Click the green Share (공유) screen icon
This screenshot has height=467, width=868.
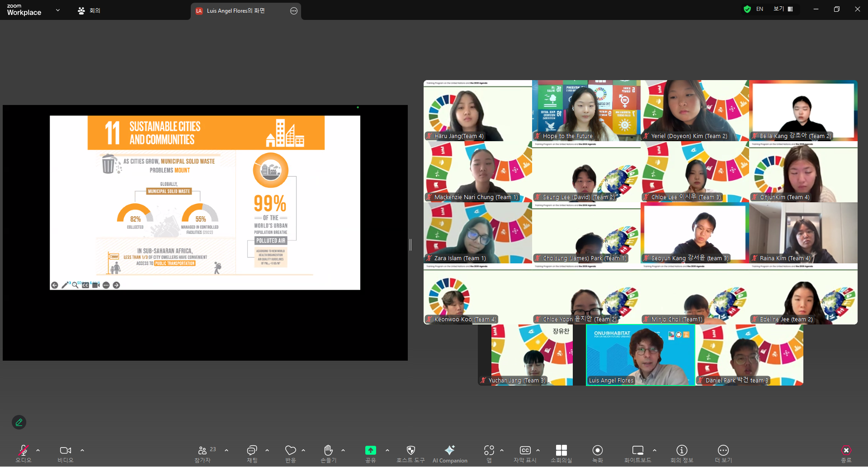370,450
